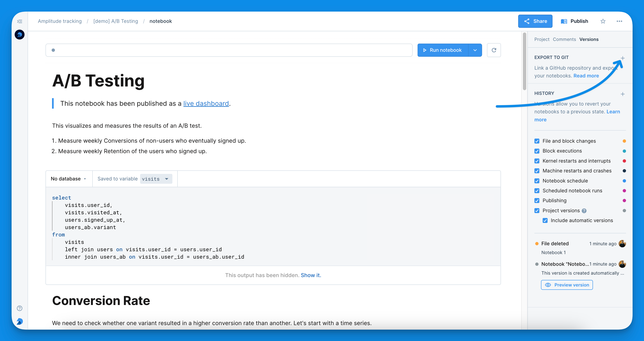This screenshot has height=341, width=644.
Task: Click orange dot beside File and block changes
Action: (624, 141)
